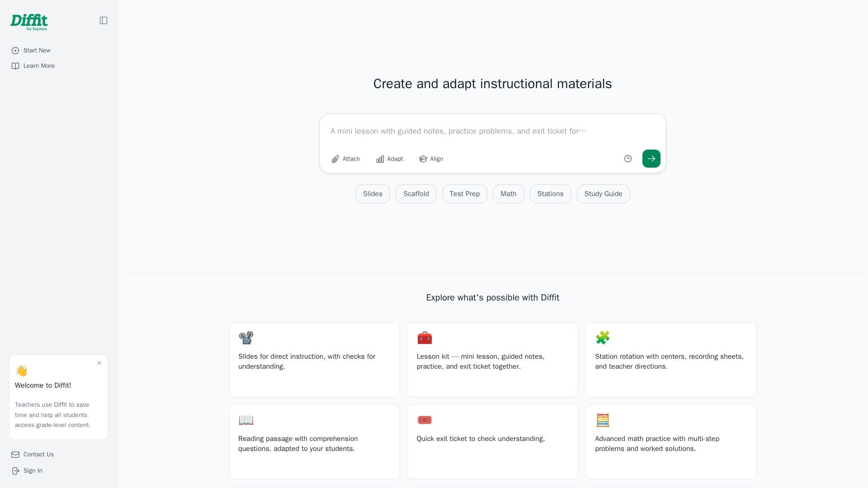The image size is (868, 488).
Task: Select the Test Prep suggestion chip
Action: pyautogui.click(x=465, y=194)
